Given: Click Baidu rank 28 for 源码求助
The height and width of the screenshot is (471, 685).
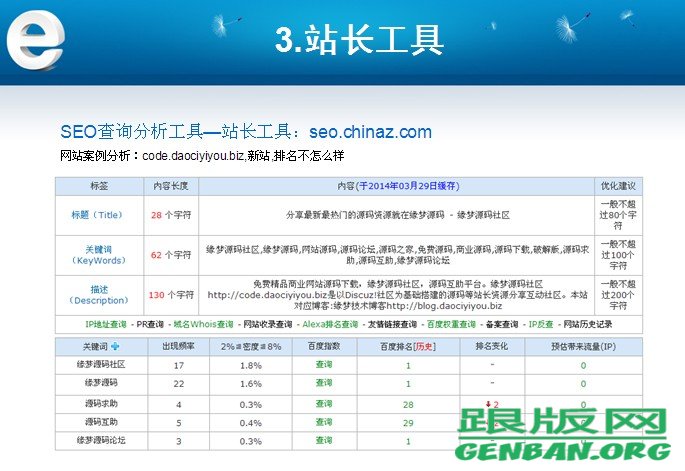Looking at the screenshot, I should (x=408, y=405).
